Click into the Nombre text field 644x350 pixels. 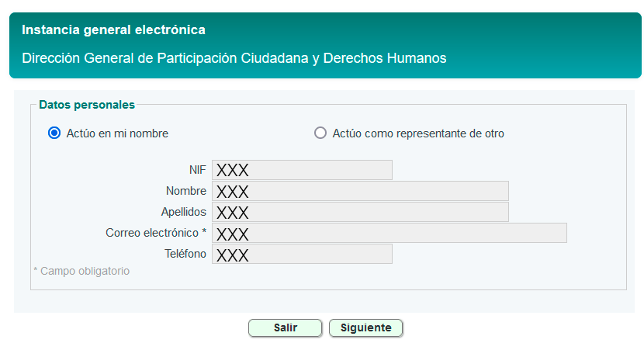(360, 191)
